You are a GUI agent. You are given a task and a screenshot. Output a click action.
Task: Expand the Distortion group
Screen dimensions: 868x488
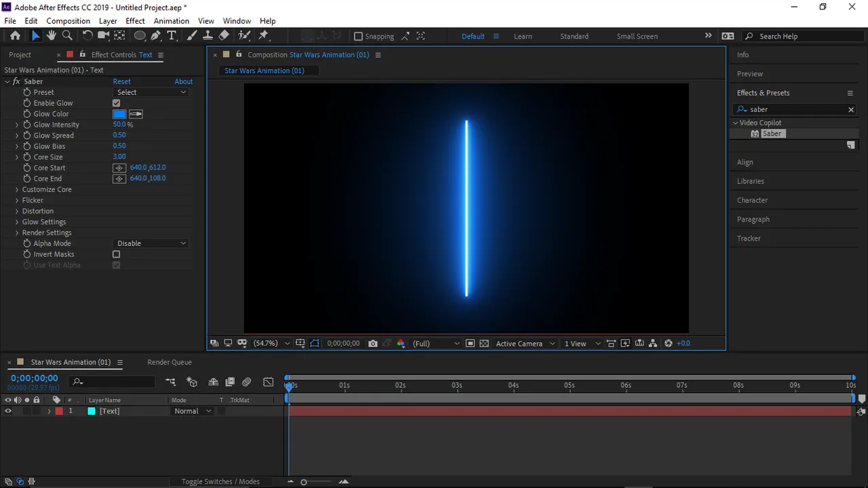17,211
